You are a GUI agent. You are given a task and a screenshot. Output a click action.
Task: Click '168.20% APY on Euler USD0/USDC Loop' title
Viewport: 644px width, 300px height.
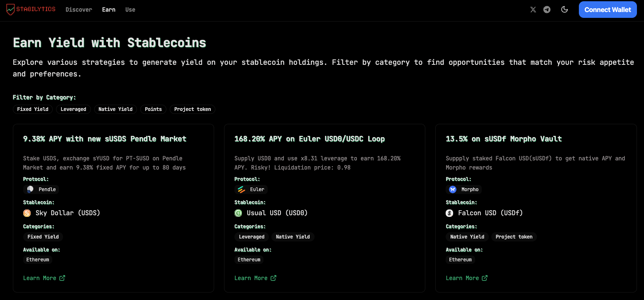point(310,139)
